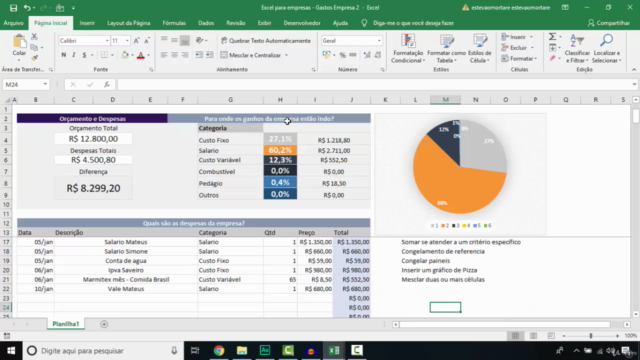Click Diga-me o que você deseja fazer
This screenshot has width=640, height=360.
coord(413,23)
